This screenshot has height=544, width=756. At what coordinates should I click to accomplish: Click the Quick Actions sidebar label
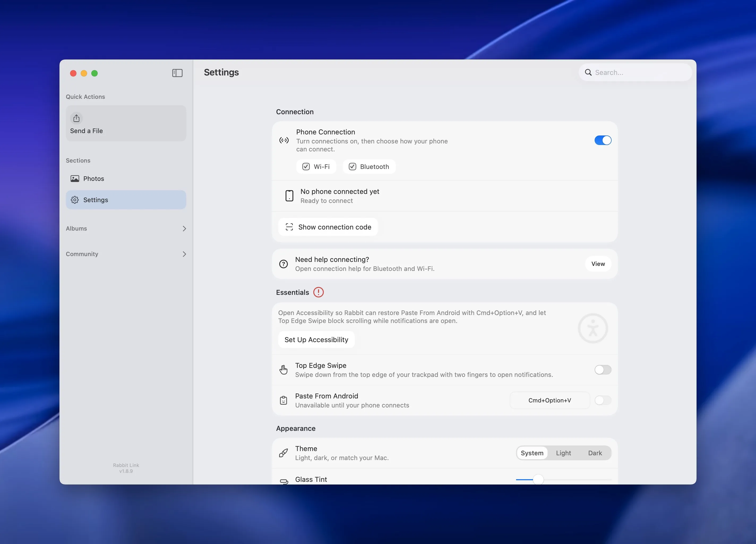pos(85,97)
